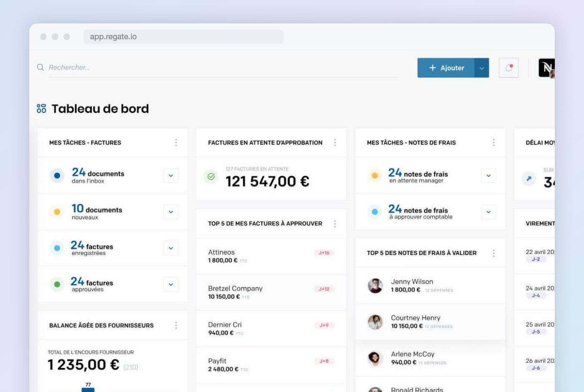Viewport: 584px width, 392px height.
Task: Expand the factures approuvées row
Action: click(171, 284)
